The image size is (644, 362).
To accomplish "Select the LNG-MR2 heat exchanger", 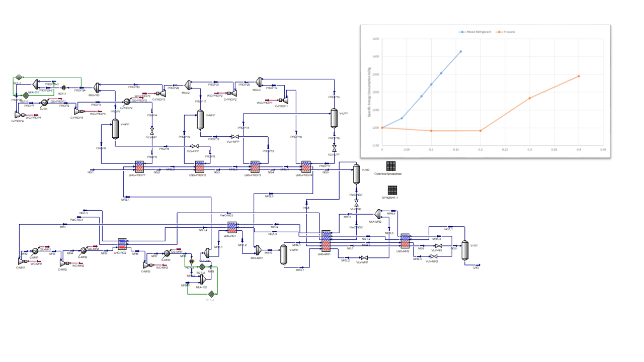I will [x=405, y=241].
